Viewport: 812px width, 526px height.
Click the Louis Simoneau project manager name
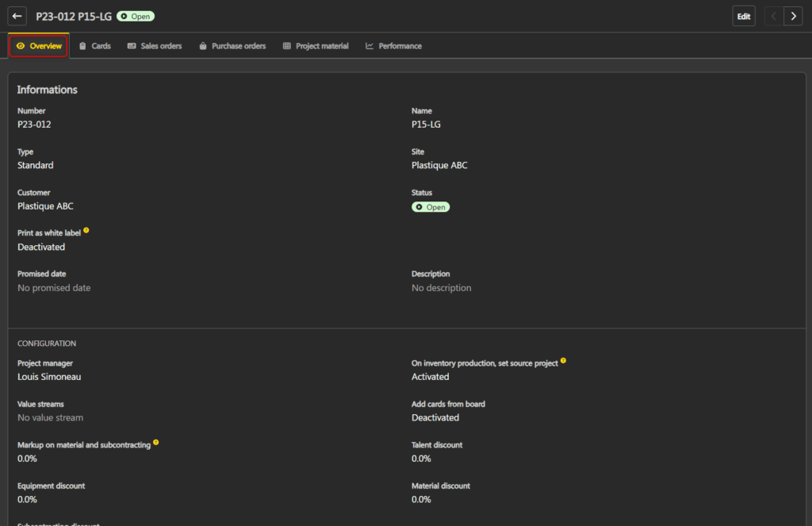click(x=49, y=377)
